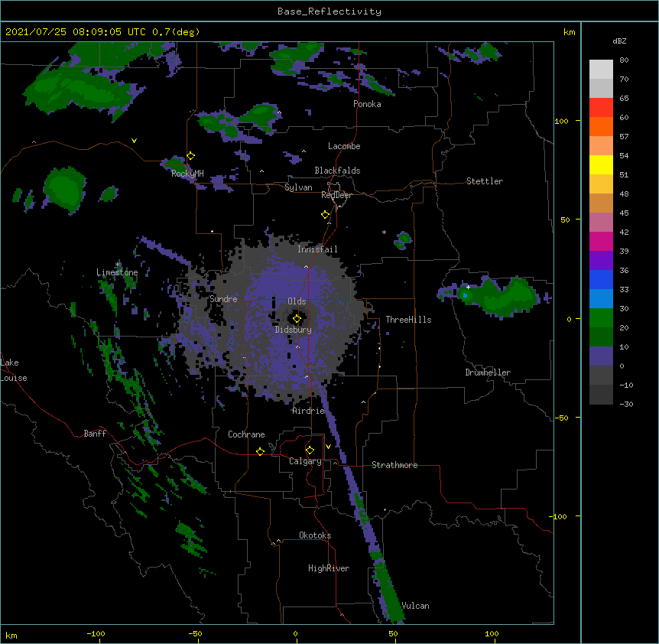
Task: Click the yellow diamond marker south of RedDeer
Action: [326, 215]
